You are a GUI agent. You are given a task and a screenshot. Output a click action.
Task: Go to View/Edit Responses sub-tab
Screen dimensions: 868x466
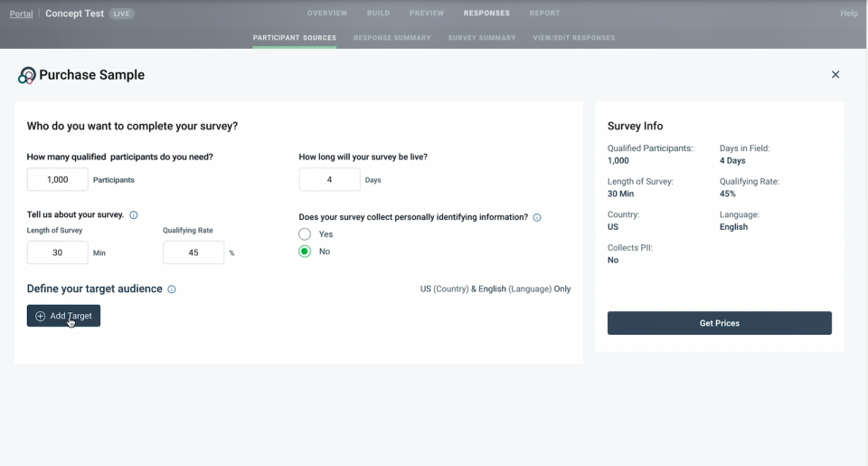(574, 38)
